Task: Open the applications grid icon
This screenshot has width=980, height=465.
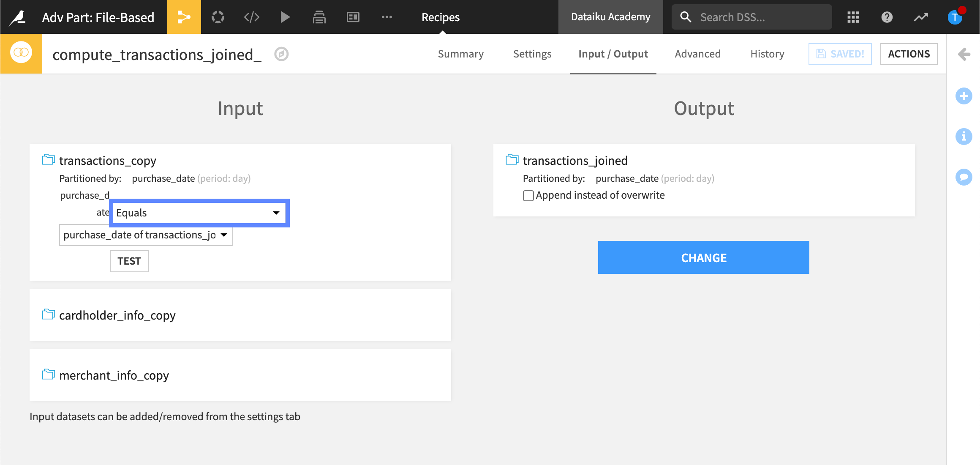Action: 853,17
